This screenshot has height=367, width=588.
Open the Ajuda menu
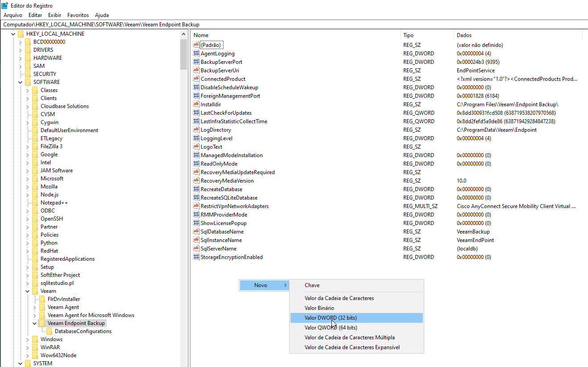pyautogui.click(x=102, y=15)
